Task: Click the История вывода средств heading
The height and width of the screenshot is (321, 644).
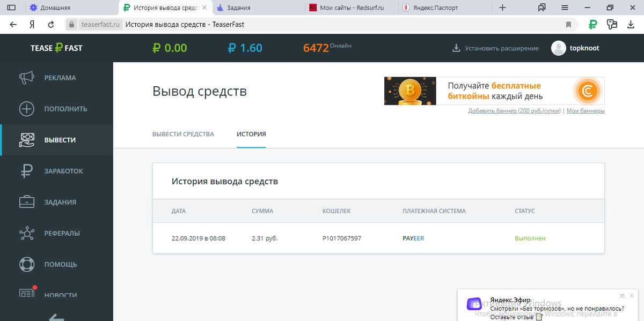Action: 225,181
